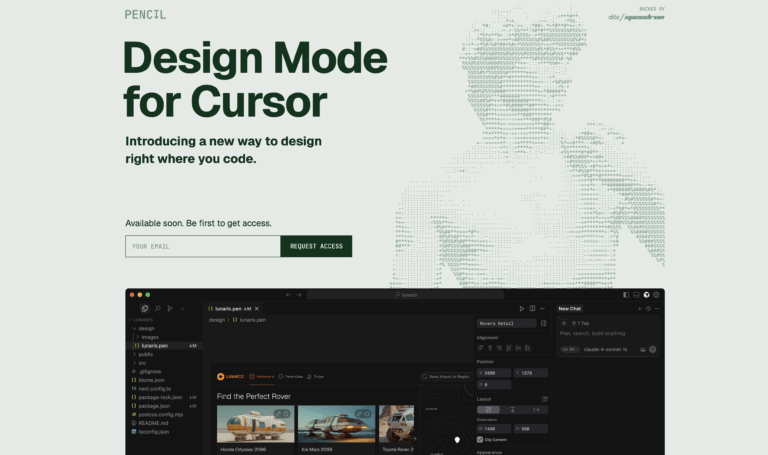Open the settings gear in title bar

[656, 295]
